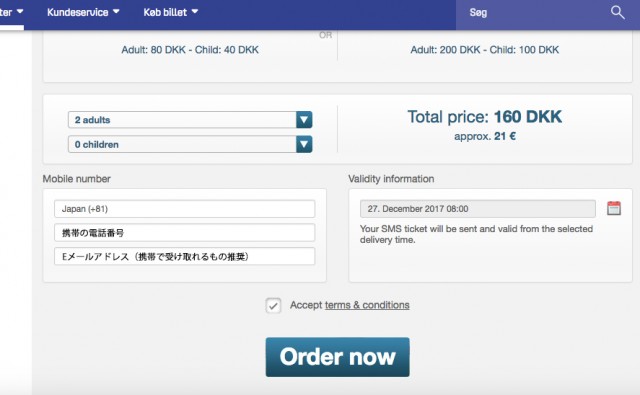Click the Total price: 160 DKK text
640x395 pixels.
[x=484, y=117]
